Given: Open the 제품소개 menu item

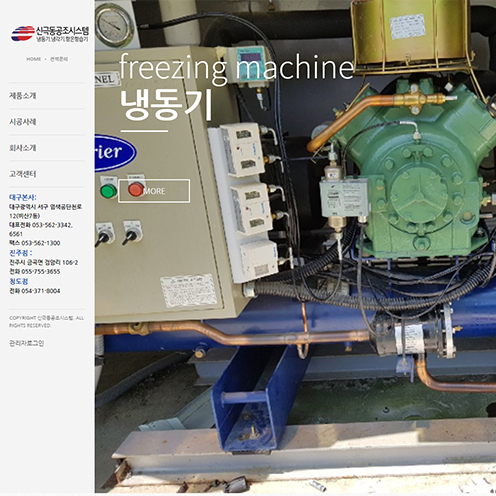Looking at the screenshot, I should (x=23, y=96).
